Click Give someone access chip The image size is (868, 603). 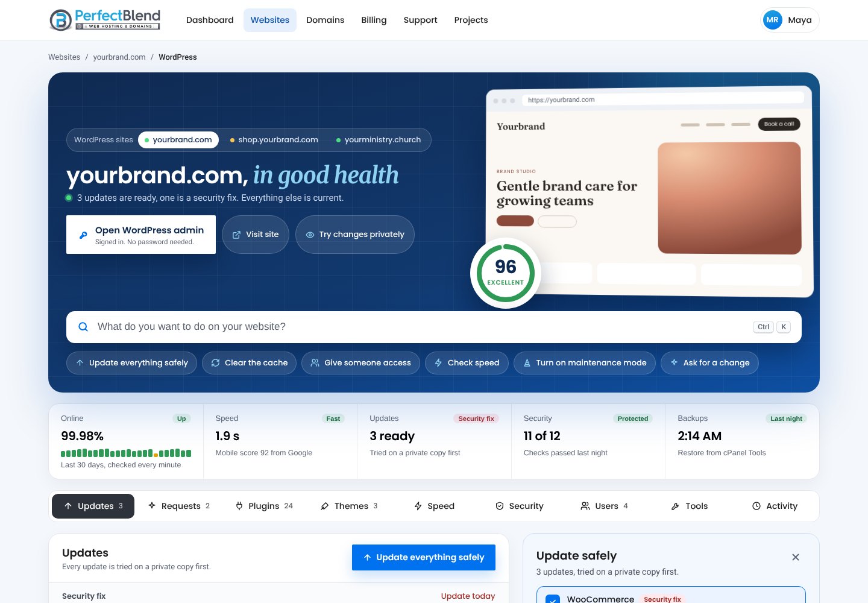point(360,363)
